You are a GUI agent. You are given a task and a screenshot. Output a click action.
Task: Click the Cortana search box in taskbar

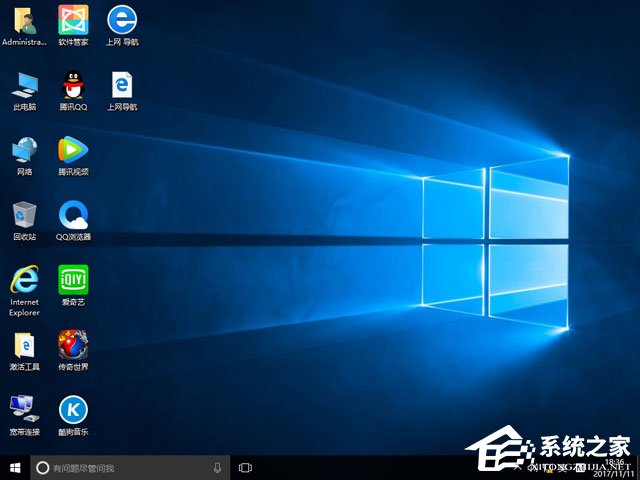click(120, 467)
